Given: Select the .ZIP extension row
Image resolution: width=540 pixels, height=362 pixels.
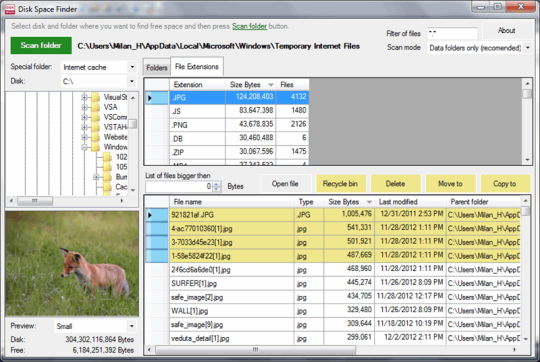Looking at the screenshot, I should [x=239, y=152].
